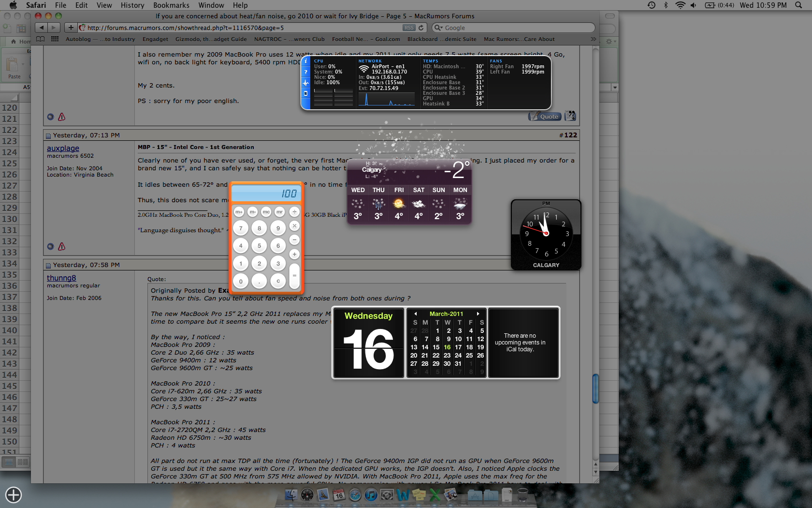Click the Wednesday 16 date panel
The width and height of the screenshot is (812, 508).
click(369, 342)
